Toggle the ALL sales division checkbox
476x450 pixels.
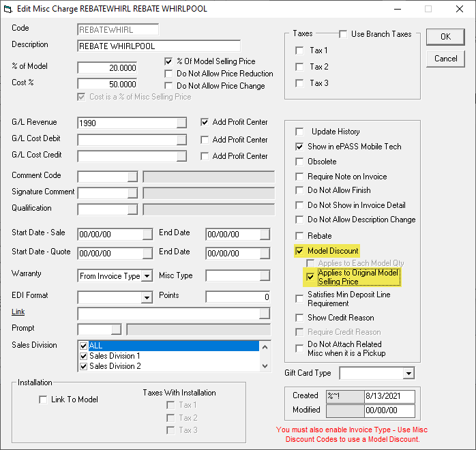pos(83,346)
